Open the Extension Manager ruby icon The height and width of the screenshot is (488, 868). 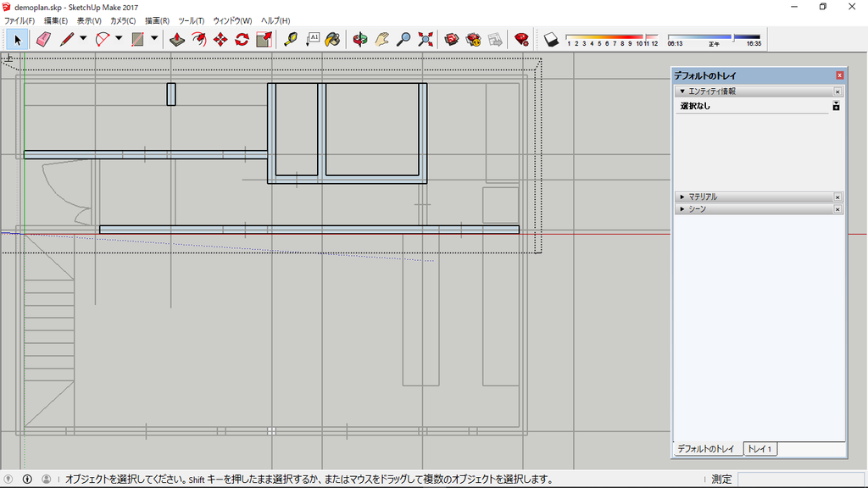[x=521, y=39]
